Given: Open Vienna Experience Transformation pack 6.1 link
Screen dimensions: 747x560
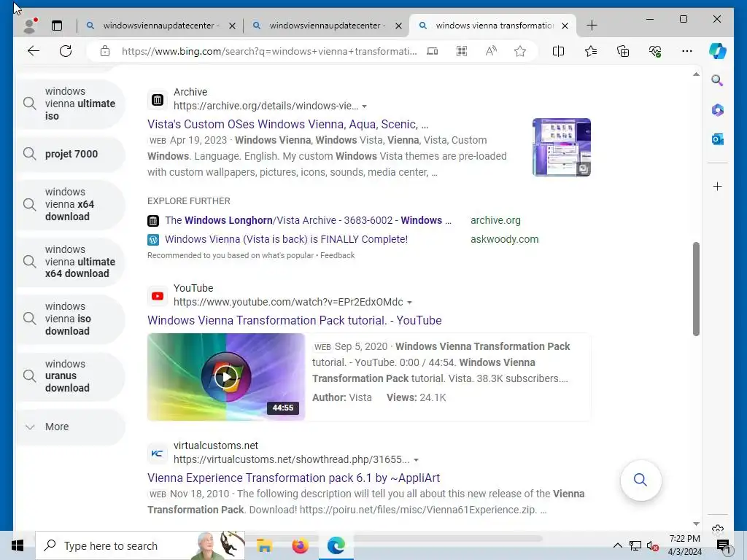Looking at the screenshot, I should 293,478.
